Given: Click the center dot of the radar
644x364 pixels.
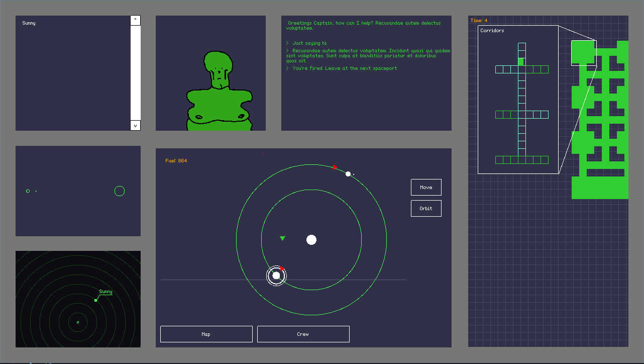Looking at the screenshot, I should click(x=78, y=322).
